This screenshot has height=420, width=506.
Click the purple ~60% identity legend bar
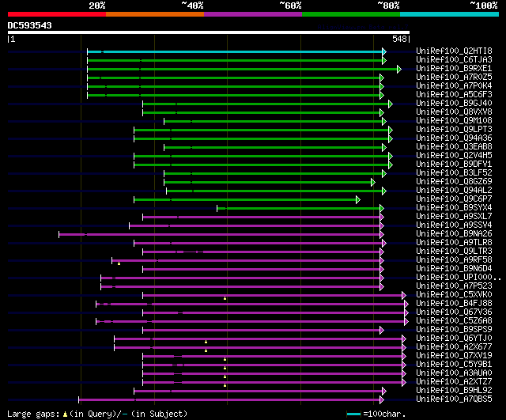(253, 14)
